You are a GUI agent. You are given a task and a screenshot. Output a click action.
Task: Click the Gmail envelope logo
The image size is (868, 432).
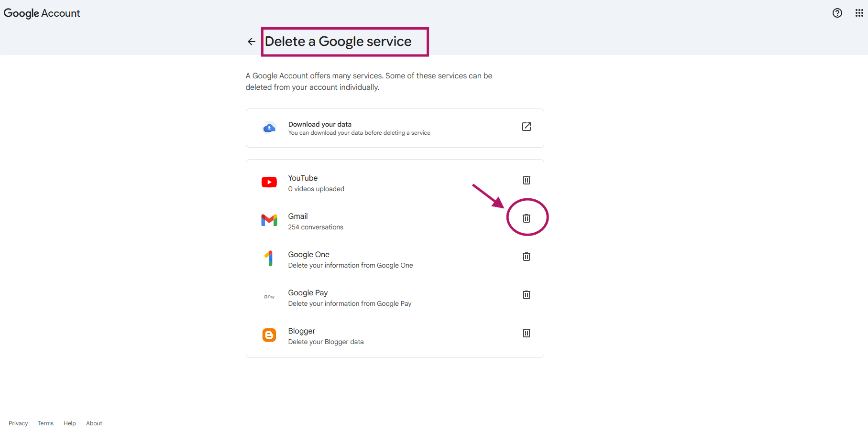pyautogui.click(x=269, y=220)
